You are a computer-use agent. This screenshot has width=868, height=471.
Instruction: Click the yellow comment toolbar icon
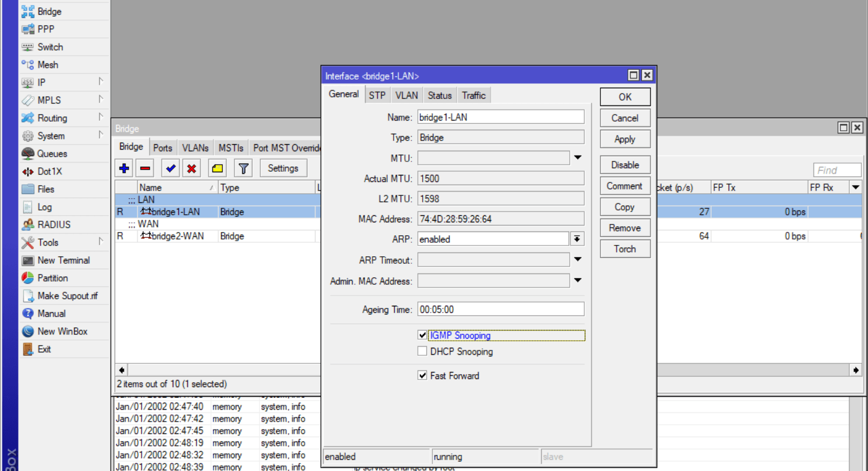[x=217, y=168]
